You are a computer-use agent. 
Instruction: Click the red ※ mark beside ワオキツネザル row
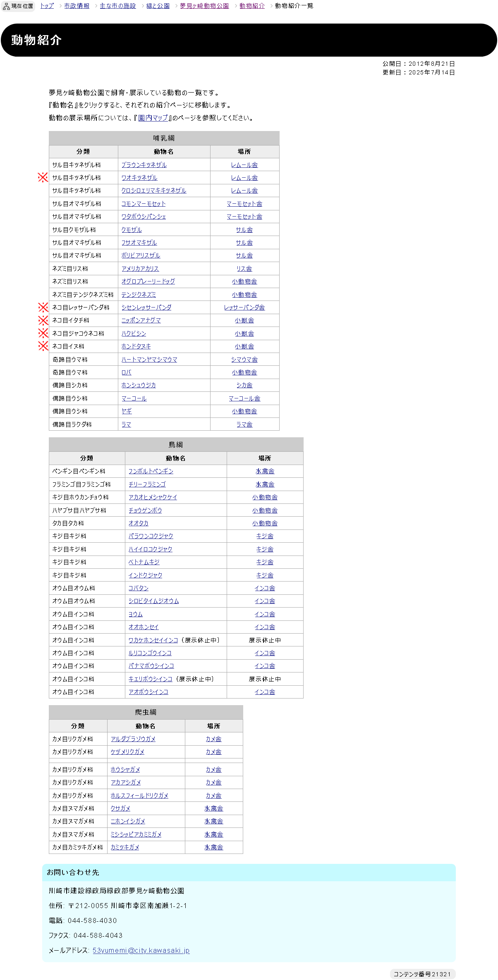[x=43, y=177]
